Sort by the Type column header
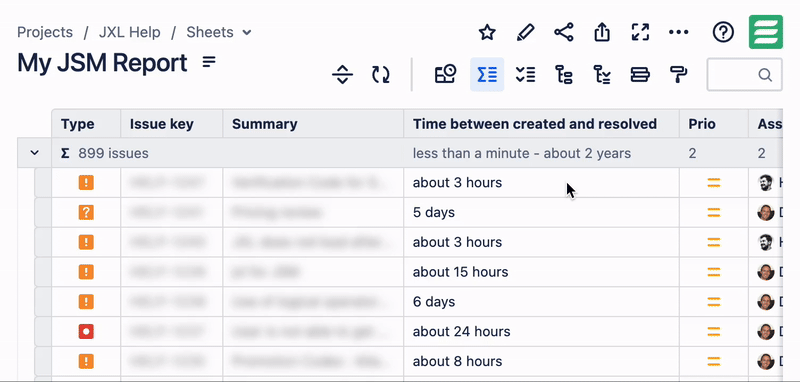Screen dimensions: 800x382 click(86, 124)
